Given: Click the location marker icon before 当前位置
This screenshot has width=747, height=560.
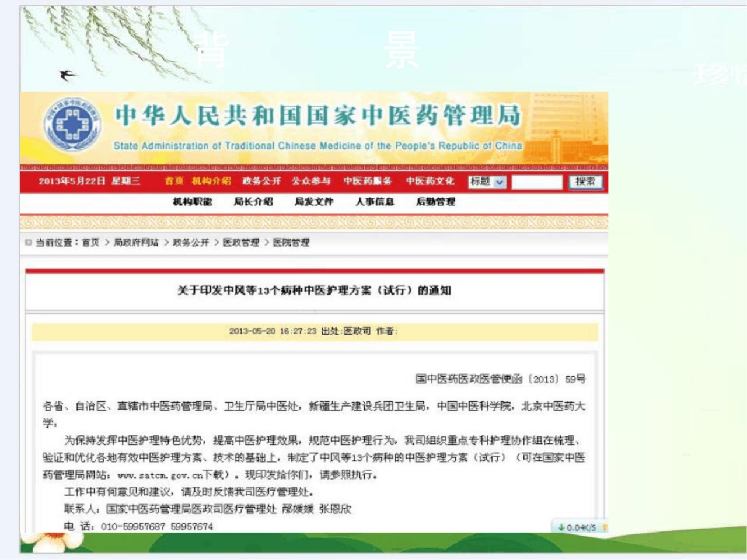Looking at the screenshot, I should pos(27,242).
